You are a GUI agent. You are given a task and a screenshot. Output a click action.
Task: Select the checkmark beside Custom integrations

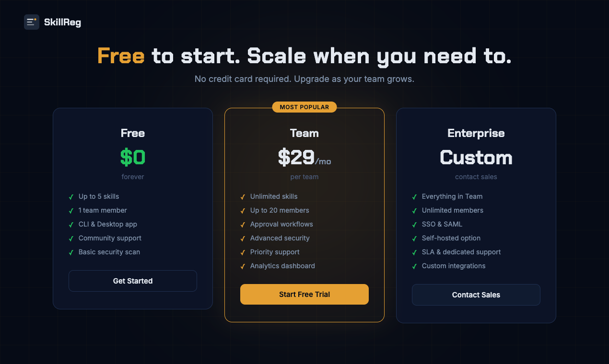tap(414, 266)
